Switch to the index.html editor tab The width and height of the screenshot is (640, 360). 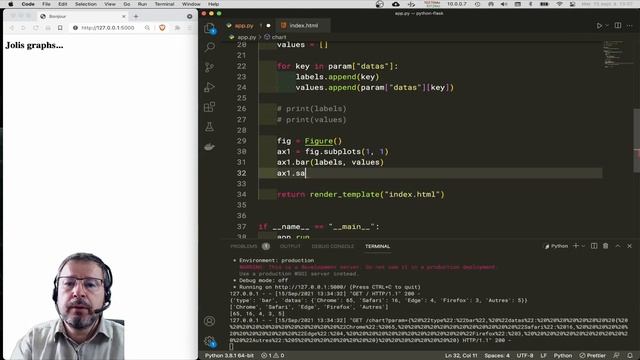pyautogui.click(x=303, y=25)
